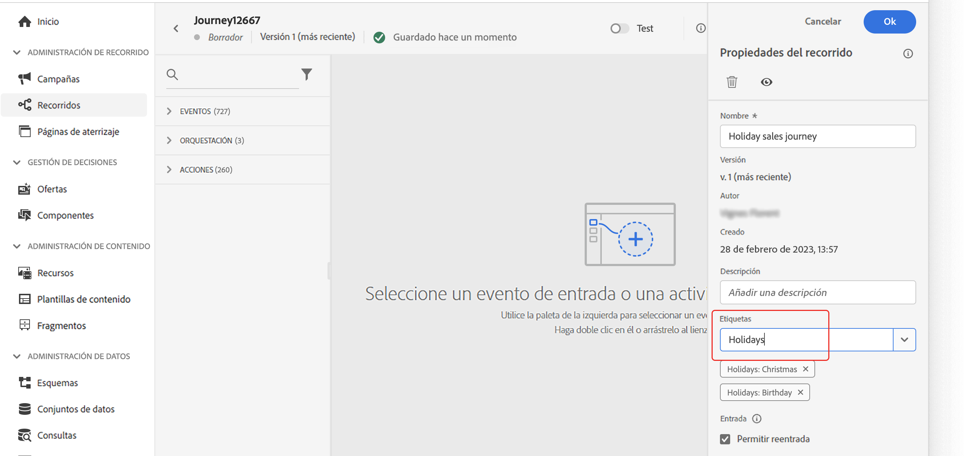Click the search magnifier icon in palette
The image size is (980, 456).
pyautogui.click(x=173, y=75)
